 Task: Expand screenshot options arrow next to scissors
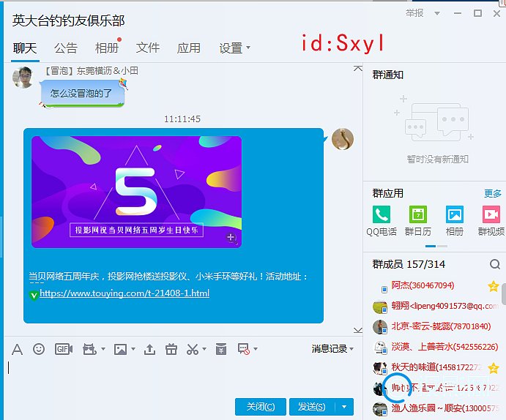(x=204, y=349)
